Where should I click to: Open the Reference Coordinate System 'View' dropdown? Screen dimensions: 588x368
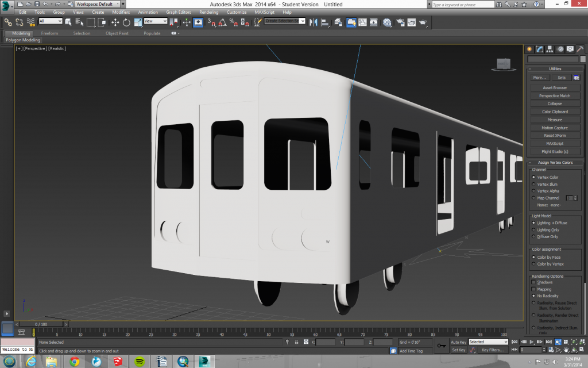coord(155,21)
